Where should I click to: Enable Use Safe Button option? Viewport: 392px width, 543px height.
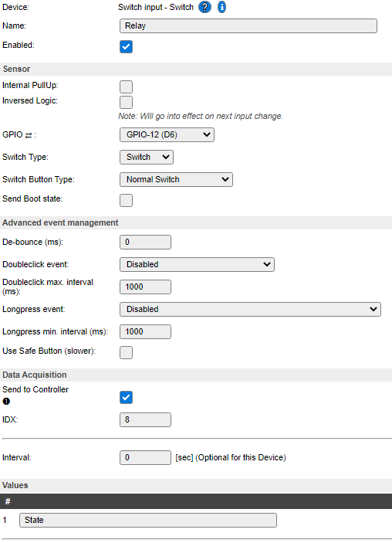[x=126, y=352]
